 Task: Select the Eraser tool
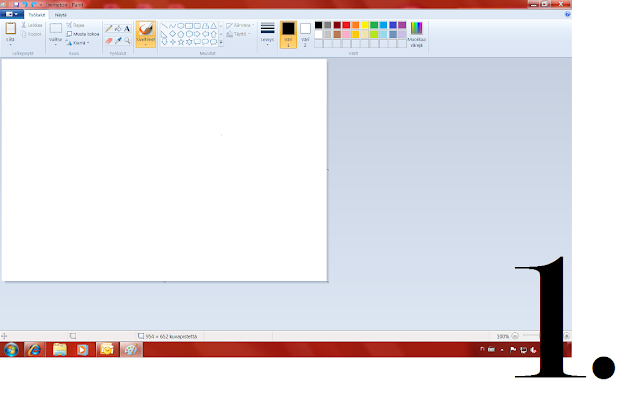tap(109, 40)
